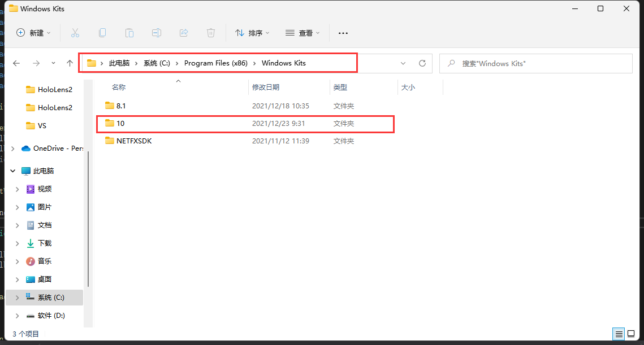Viewport: 644px width, 345px height.
Task: Switch to large icons view layout
Action: click(631, 334)
